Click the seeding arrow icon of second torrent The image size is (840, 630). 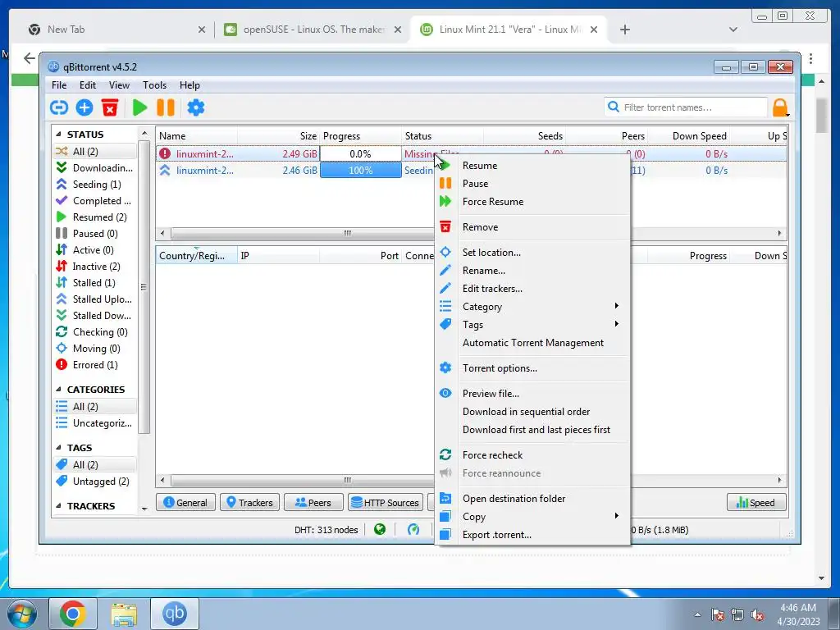click(x=165, y=171)
